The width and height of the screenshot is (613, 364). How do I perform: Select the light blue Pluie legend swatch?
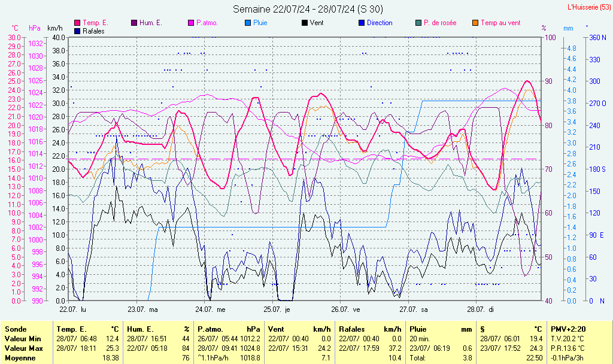pos(248,23)
